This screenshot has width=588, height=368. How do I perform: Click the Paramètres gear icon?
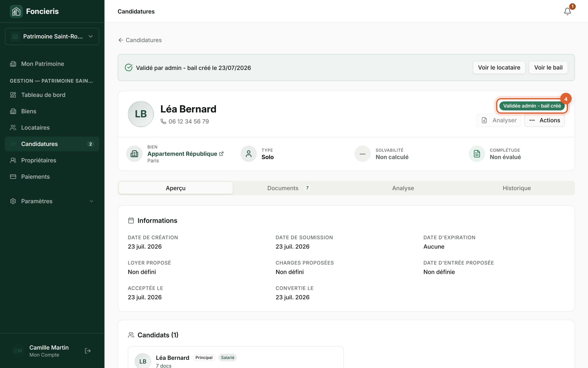tap(13, 201)
